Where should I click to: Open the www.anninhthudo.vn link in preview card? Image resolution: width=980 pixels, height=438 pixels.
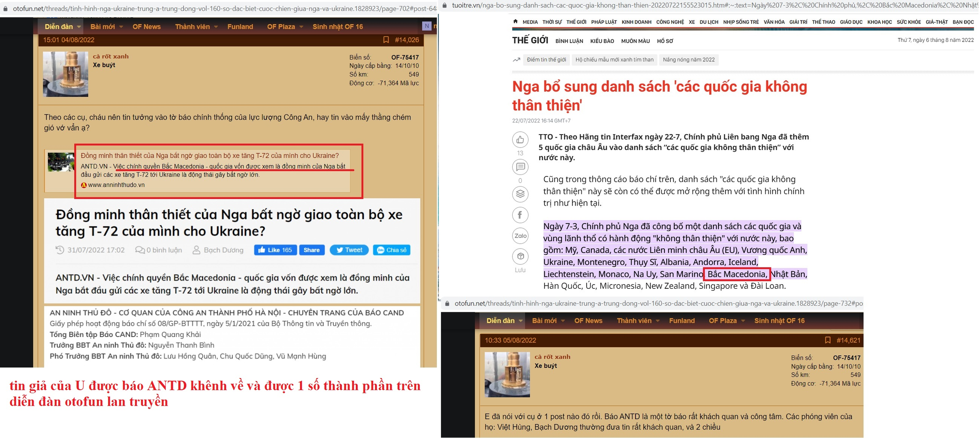(116, 185)
